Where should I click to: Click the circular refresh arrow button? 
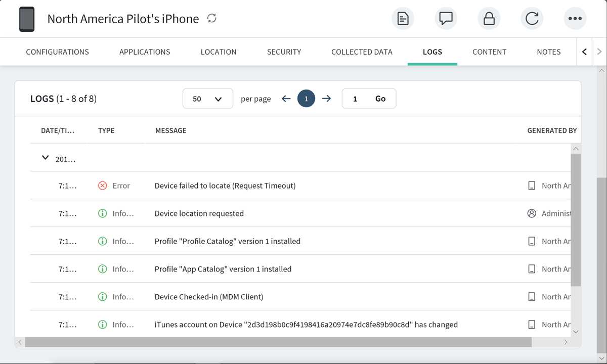tap(532, 19)
